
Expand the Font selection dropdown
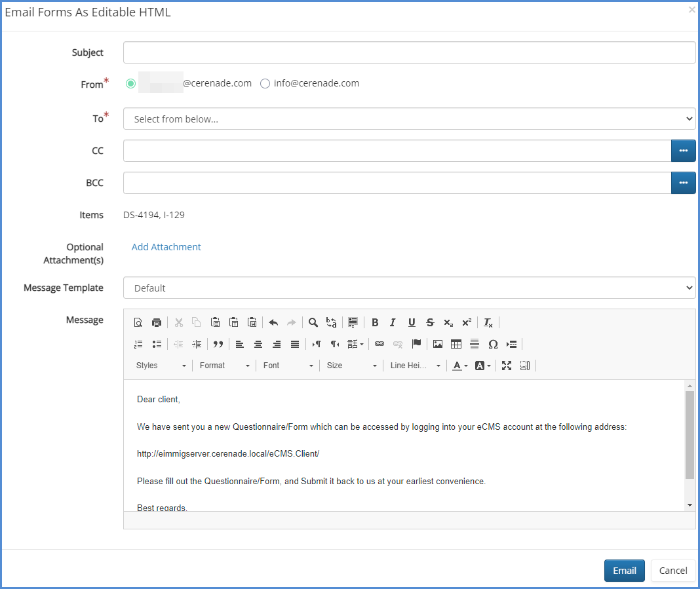[x=287, y=365]
